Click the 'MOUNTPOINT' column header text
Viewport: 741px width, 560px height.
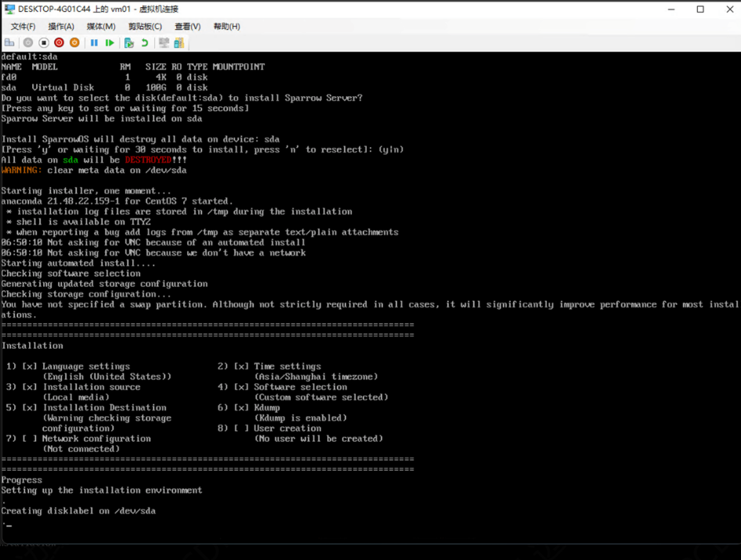[x=239, y=67]
